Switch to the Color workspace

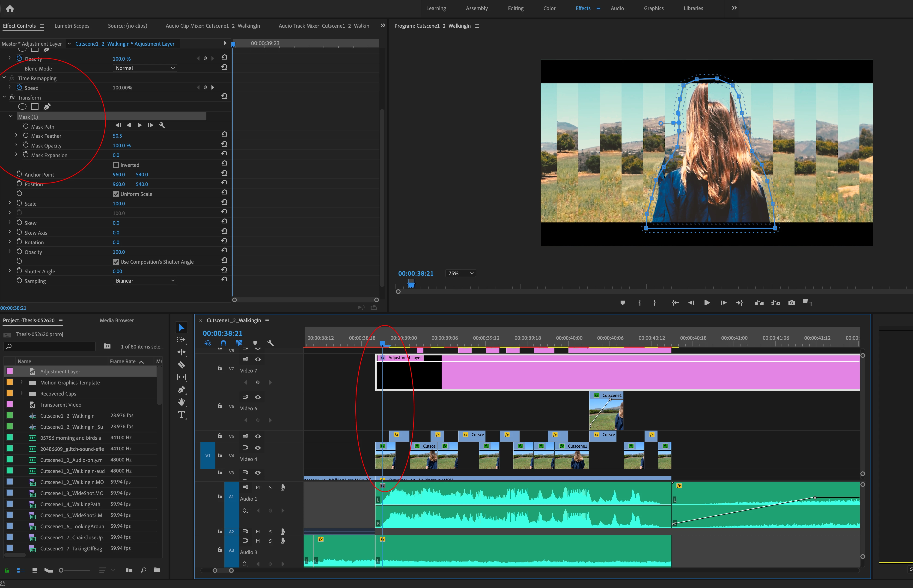point(549,8)
